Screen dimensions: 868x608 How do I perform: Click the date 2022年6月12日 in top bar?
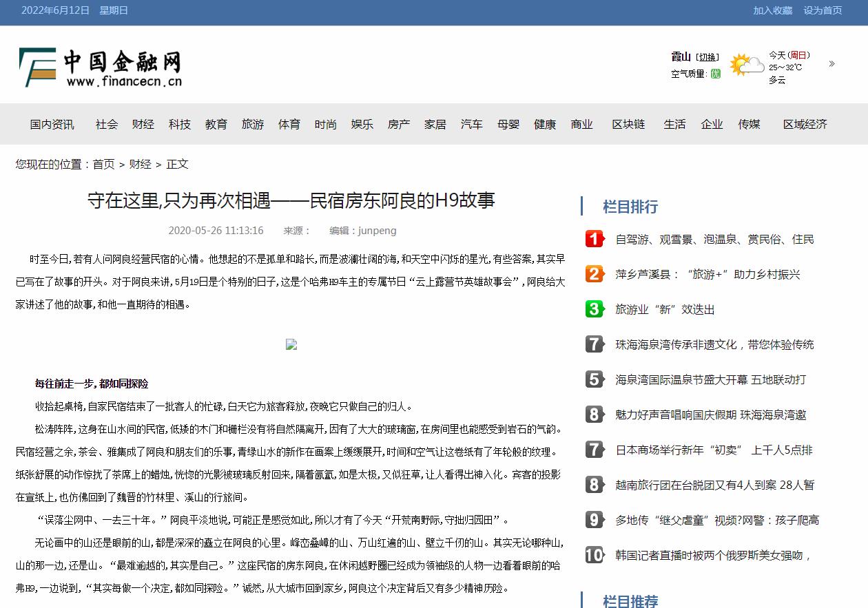[x=55, y=10]
